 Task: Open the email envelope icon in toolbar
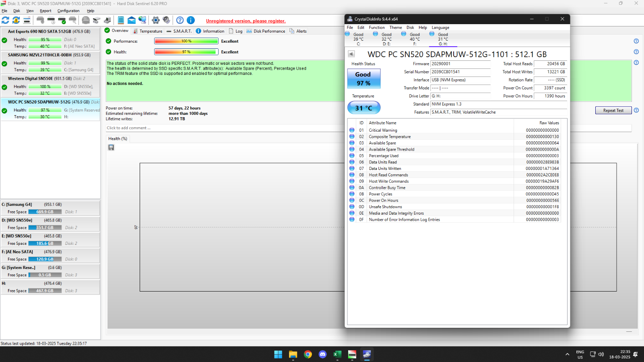pyautogui.click(x=132, y=20)
